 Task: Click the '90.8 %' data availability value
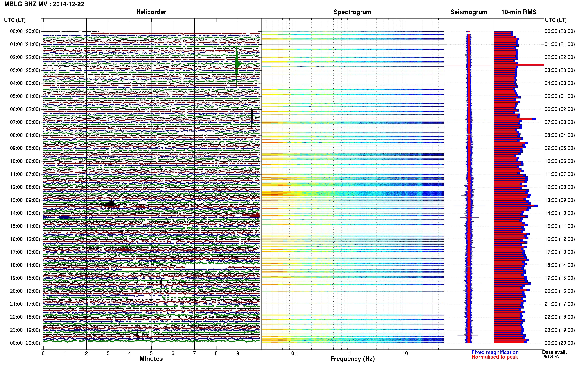(x=551, y=357)
